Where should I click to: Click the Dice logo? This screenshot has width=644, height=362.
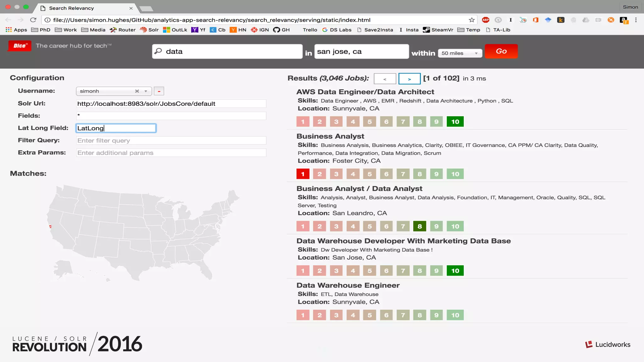point(20,46)
